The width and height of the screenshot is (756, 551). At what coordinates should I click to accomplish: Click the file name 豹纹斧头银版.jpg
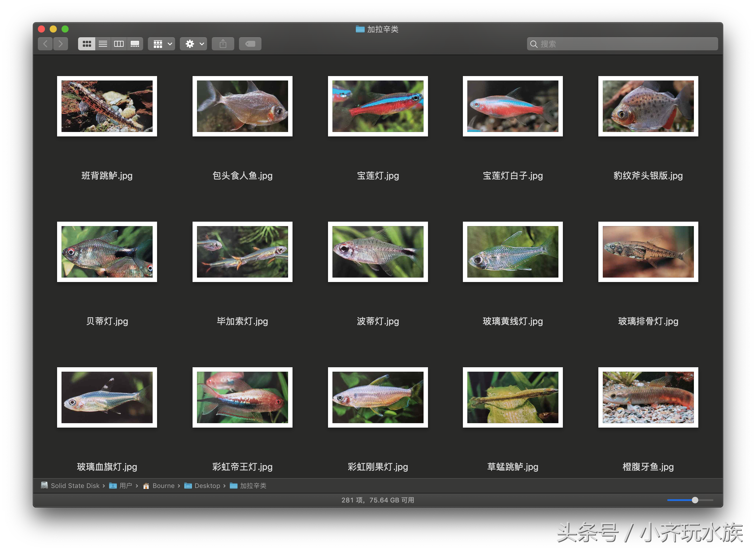point(648,175)
